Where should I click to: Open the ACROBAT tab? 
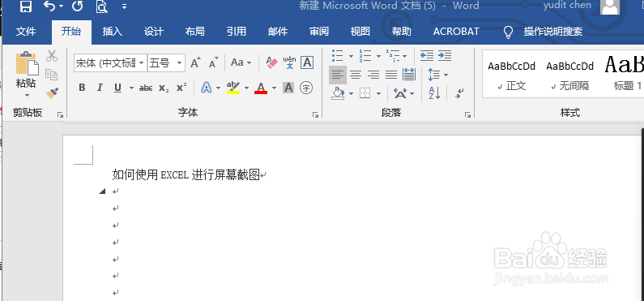point(456,32)
